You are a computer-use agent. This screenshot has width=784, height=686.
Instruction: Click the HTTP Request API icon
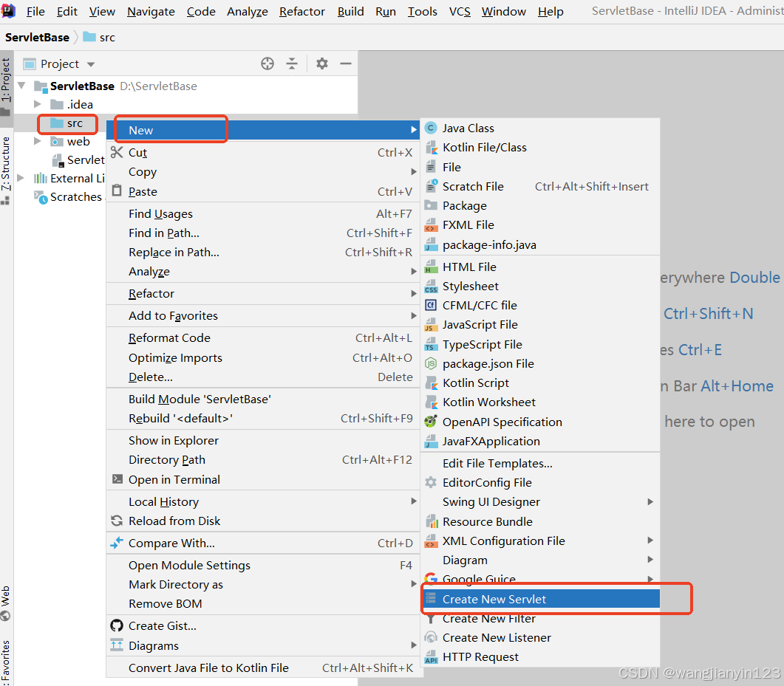(431, 657)
